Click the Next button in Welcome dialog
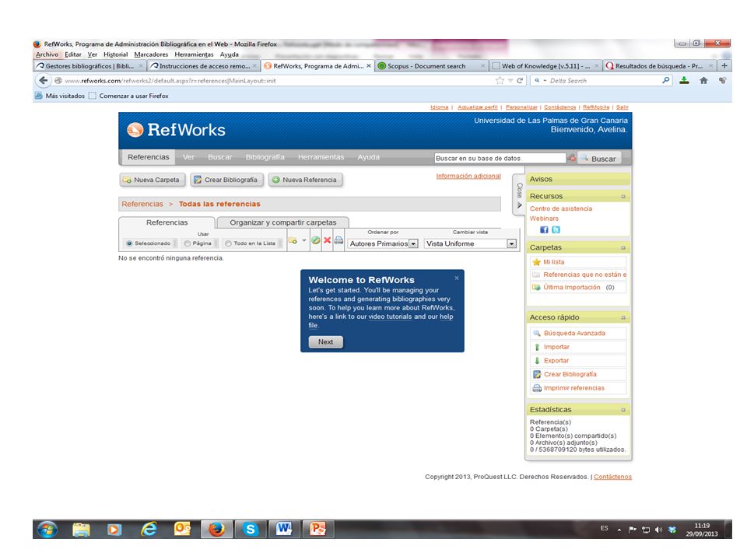Screen dimensions: 747x560 [x=325, y=342]
